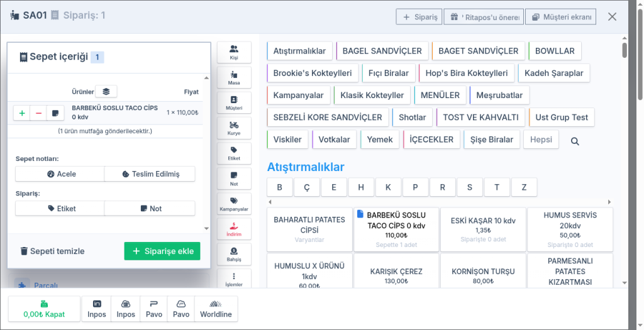Click the order Etiket button

click(60, 209)
